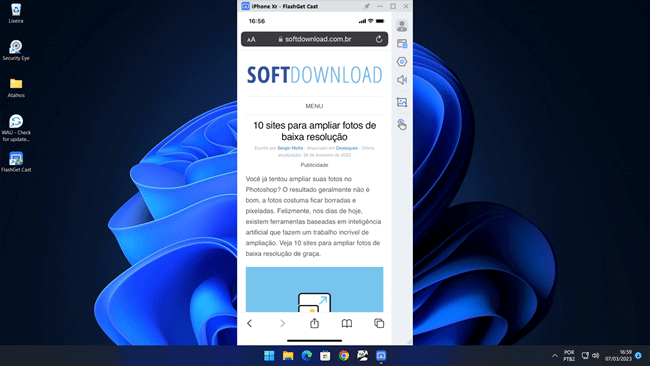Open Safari bookmarks book icon
650x366 pixels.
point(347,323)
